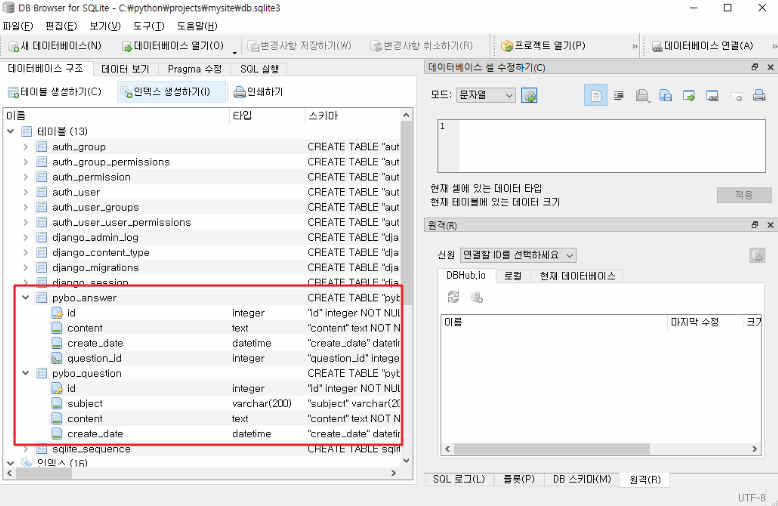Open the project file toolbar button
The image size is (778, 506).
point(543,46)
